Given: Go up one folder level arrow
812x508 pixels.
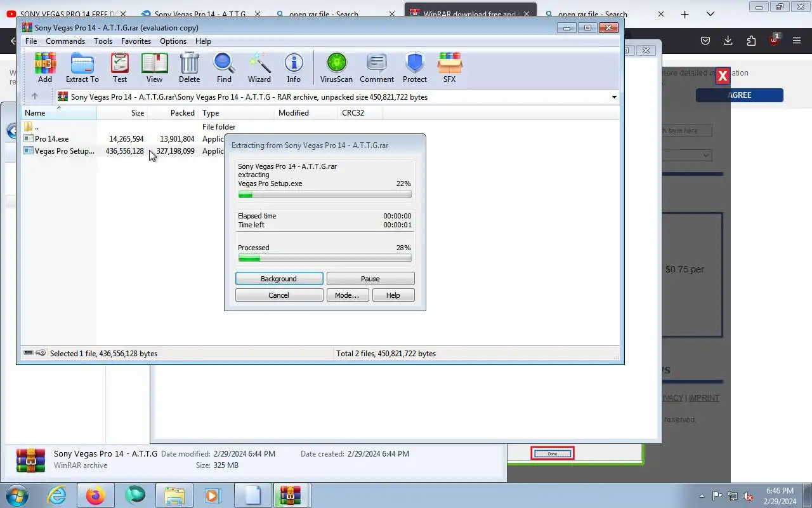Looking at the screenshot, I should click(35, 97).
